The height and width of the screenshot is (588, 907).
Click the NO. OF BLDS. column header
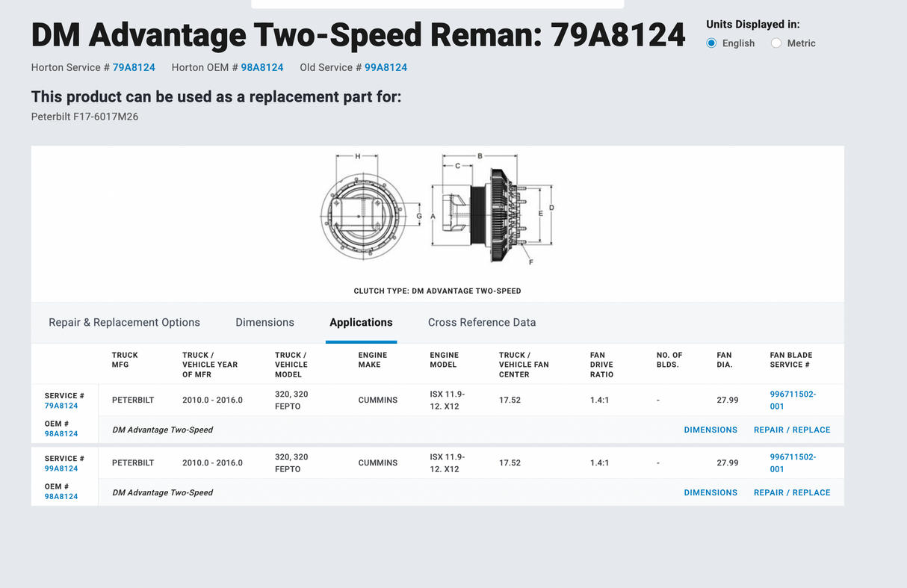(669, 360)
